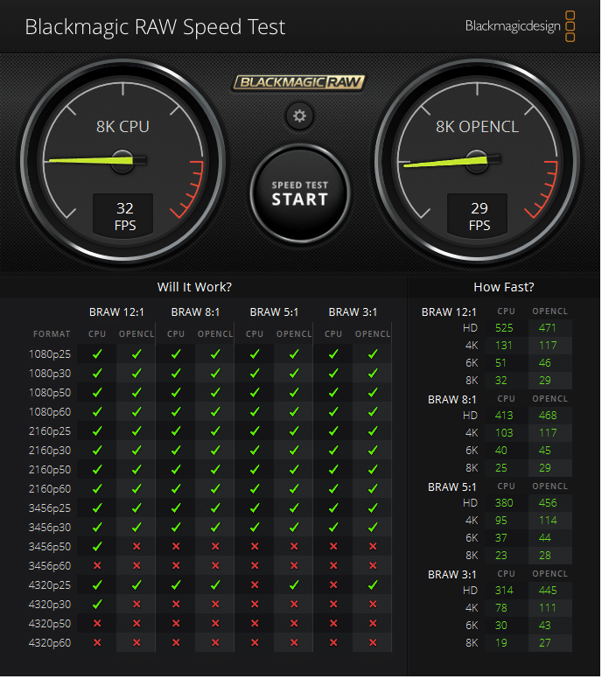Click the BRAW 5:1 column header in Will It Work

click(x=274, y=312)
